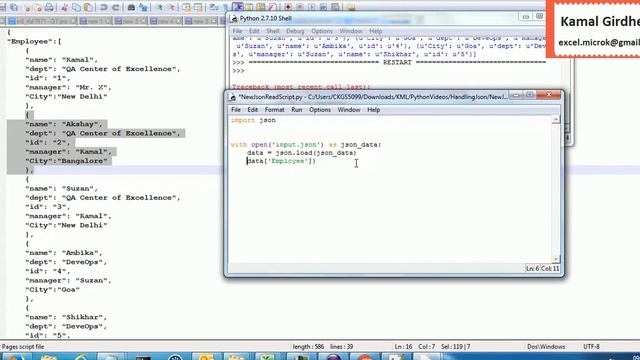
Task: Open the Debug menu in Python Shell window
Action: coord(295,31)
